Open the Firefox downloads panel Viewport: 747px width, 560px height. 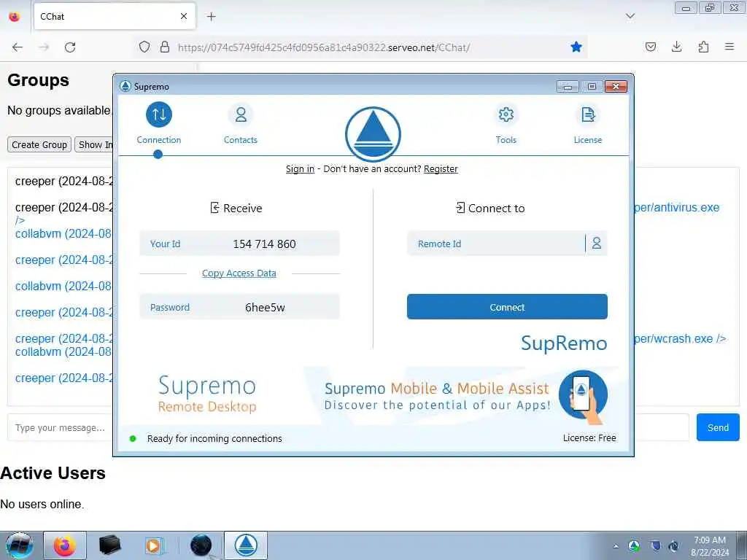[676, 47]
